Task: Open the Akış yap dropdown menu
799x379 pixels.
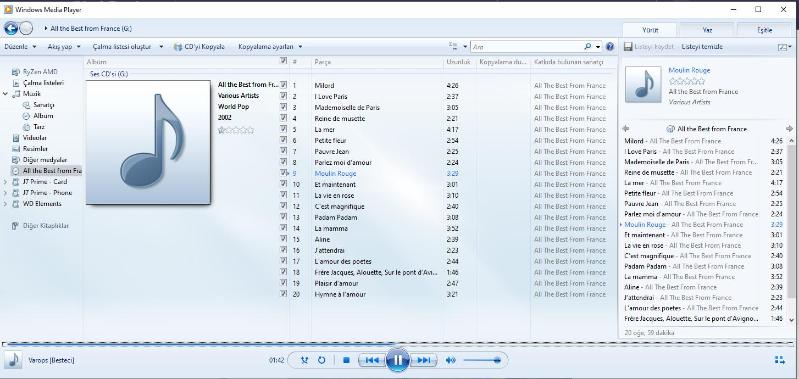Action: coord(64,46)
